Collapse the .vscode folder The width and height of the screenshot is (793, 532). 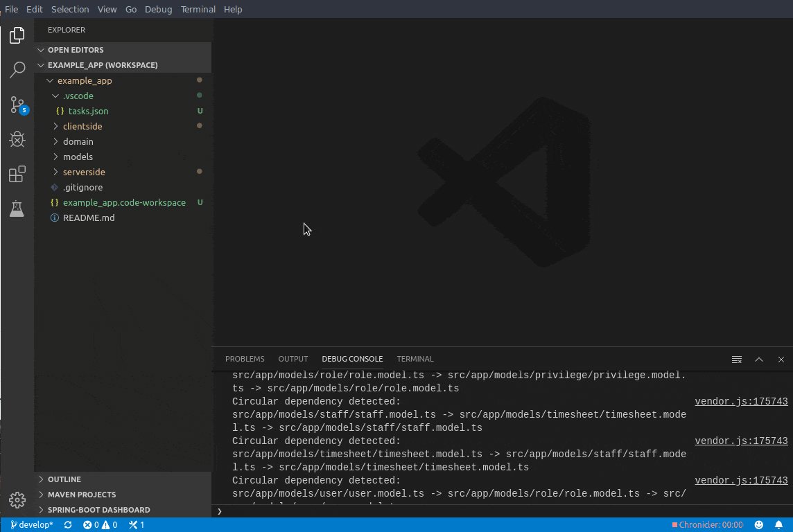pyautogui.click(x=78, y=96)
